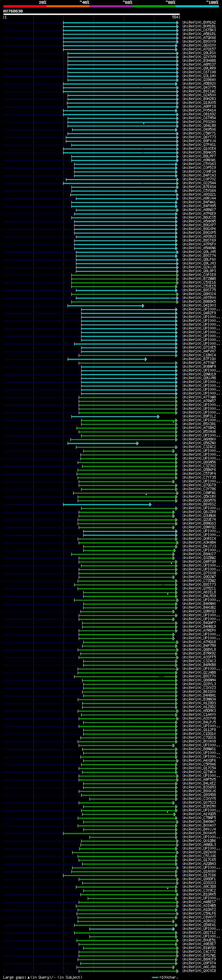
Task: Open the UniRef100_B3H4B8 hit
Action: (199, 61)
